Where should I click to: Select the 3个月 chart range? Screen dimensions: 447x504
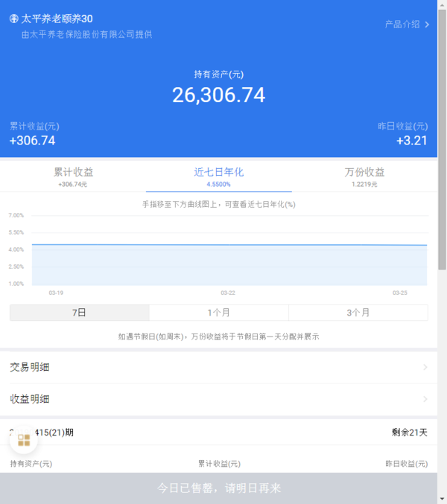click(358, 313)
